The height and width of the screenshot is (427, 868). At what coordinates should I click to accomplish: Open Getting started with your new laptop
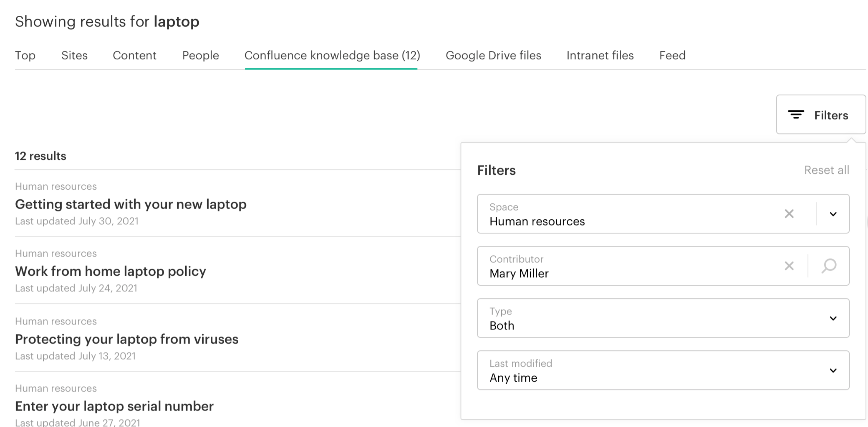click(x=131, y=205)
